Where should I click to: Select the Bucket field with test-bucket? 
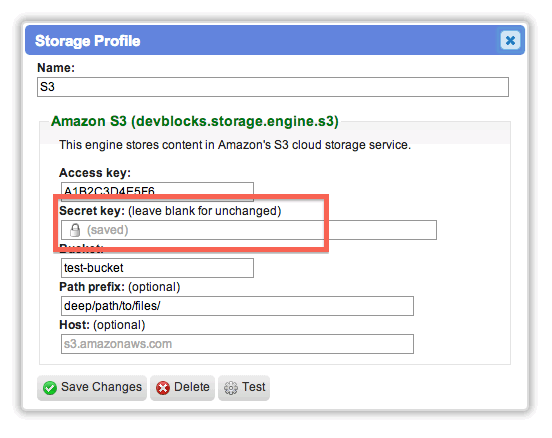click(157, 268)
